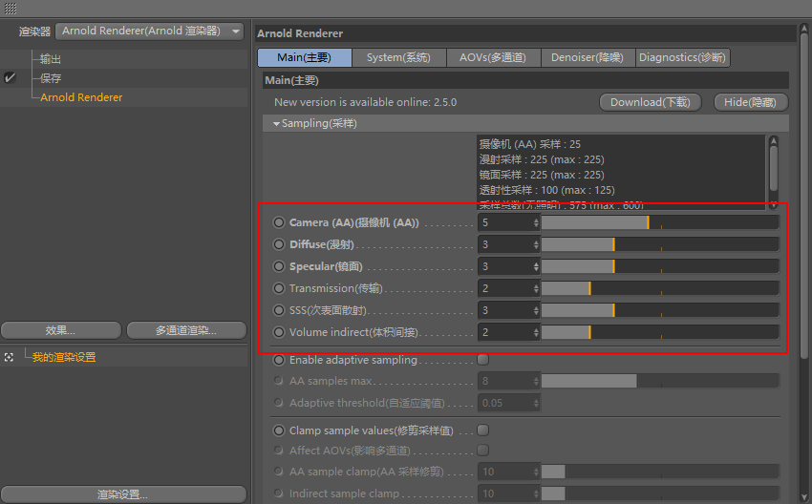Click the Volume indirect animation dot
This screenshot has width=812, height=504.
[279, 332]
